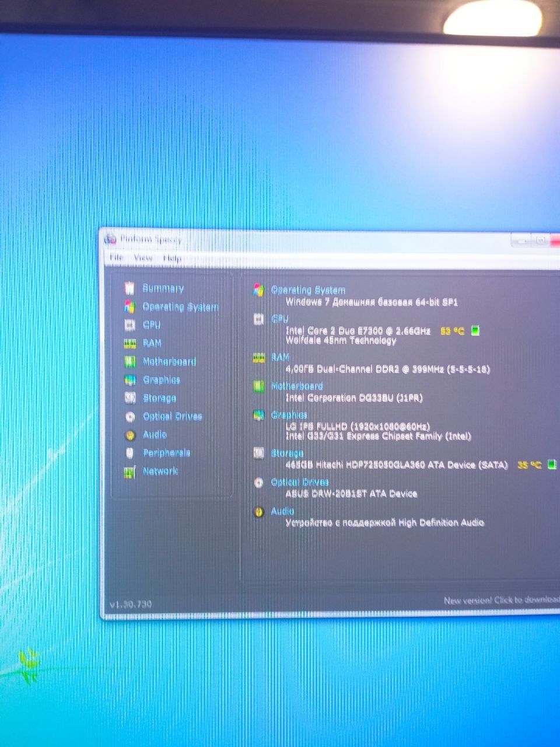Viewport: 560px width, 747px height.
Task: Open Audio heading link in summary
Action: tap(282, 511)
